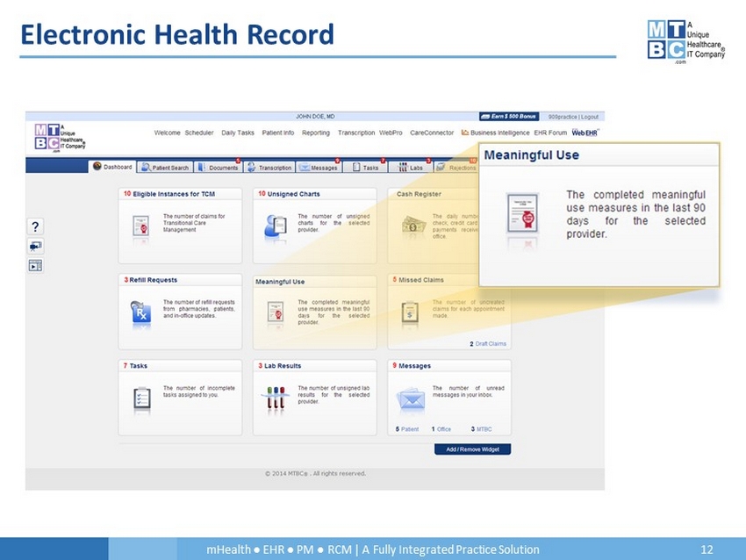Switch to the Transcription tab
746x560 pixels.
point(269,168)
